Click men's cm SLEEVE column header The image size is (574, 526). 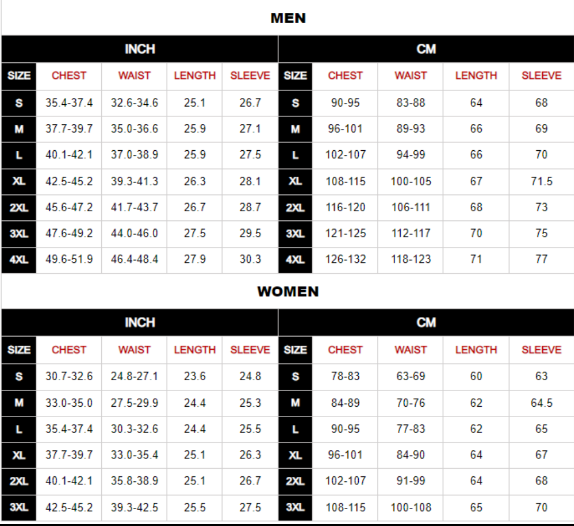click(x=541, y=76)
